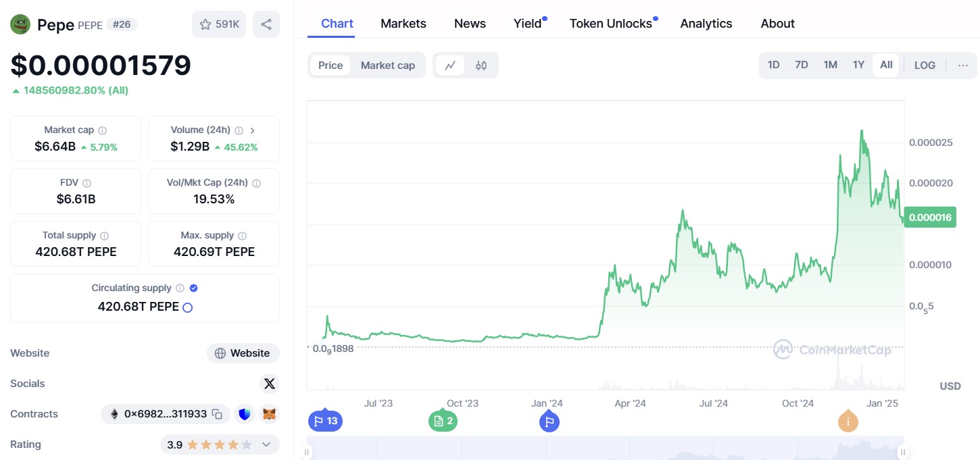Open more chart options with the ellipsis

[x=963, y=65]
